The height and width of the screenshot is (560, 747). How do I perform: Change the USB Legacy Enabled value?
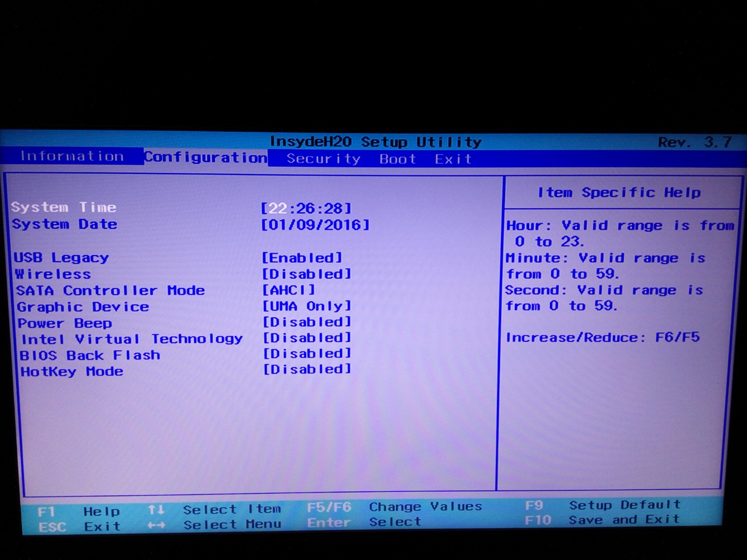click(302, 258)
